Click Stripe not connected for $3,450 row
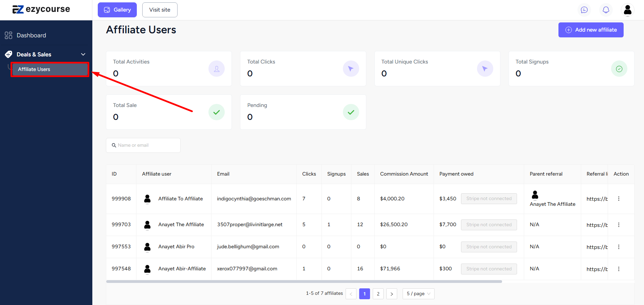This screenshot has width=644, height=305. (489, 199)
